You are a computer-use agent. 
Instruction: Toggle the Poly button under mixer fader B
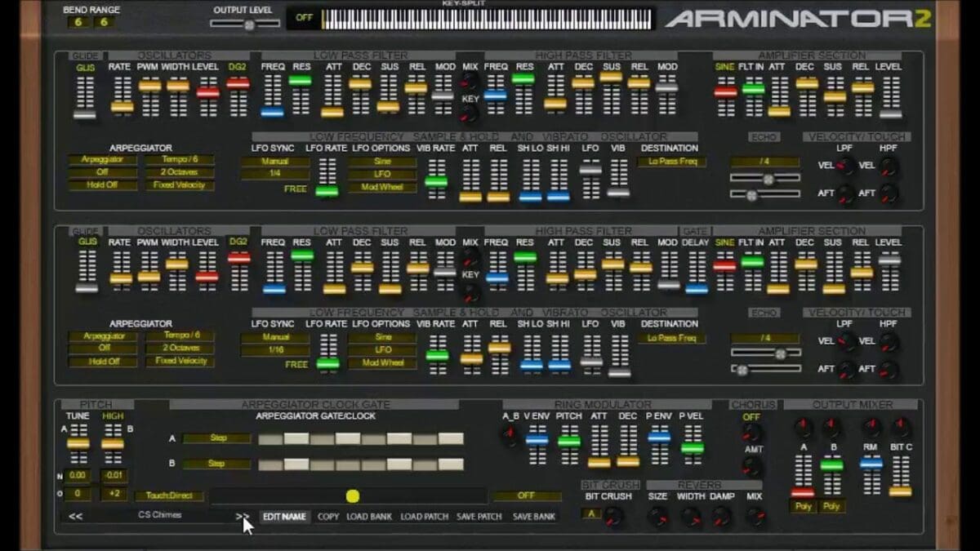tap(831, 506)
